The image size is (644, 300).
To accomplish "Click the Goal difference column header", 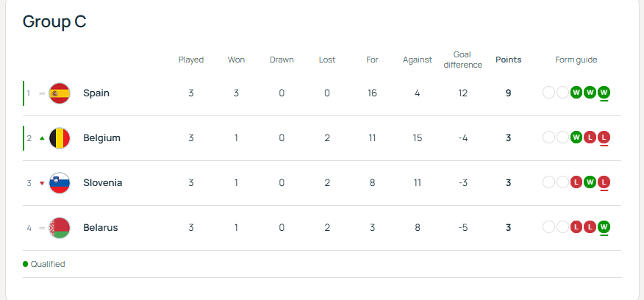I will coord(462,60).
